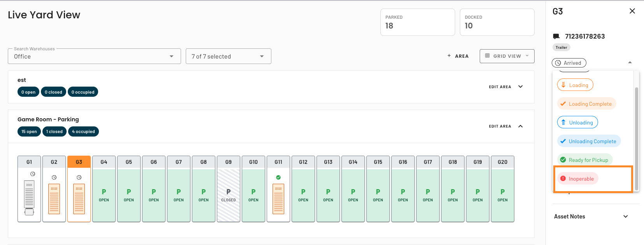Click the Arrived status chip
Viewport: 644px width, 245px height.
[x=569, y=63]
